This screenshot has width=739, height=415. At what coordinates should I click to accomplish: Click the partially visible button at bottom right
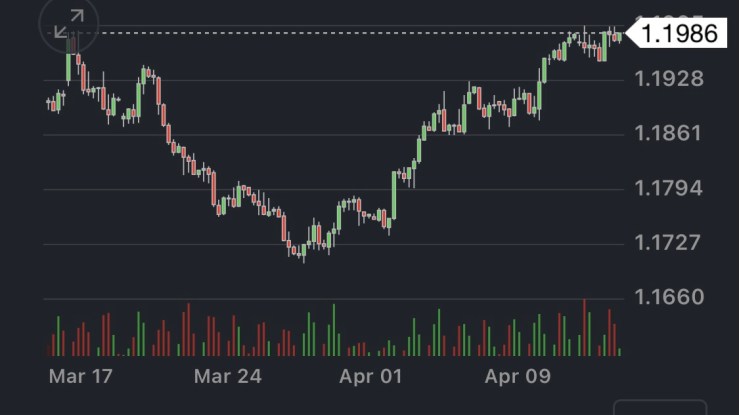[659, 408]
